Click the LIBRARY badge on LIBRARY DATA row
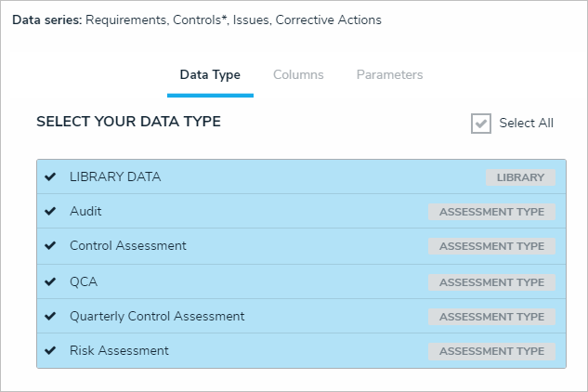Image resolution: width=588 pixels, height=392 pixels. pyautogui.click(x=520, y=177)
